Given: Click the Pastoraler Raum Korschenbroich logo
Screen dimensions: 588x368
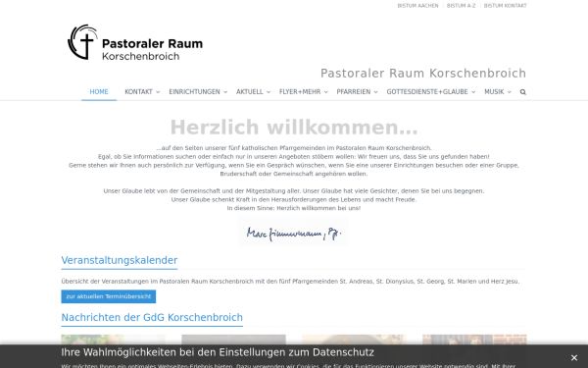Looking at the screenshot, I should 135,42.
